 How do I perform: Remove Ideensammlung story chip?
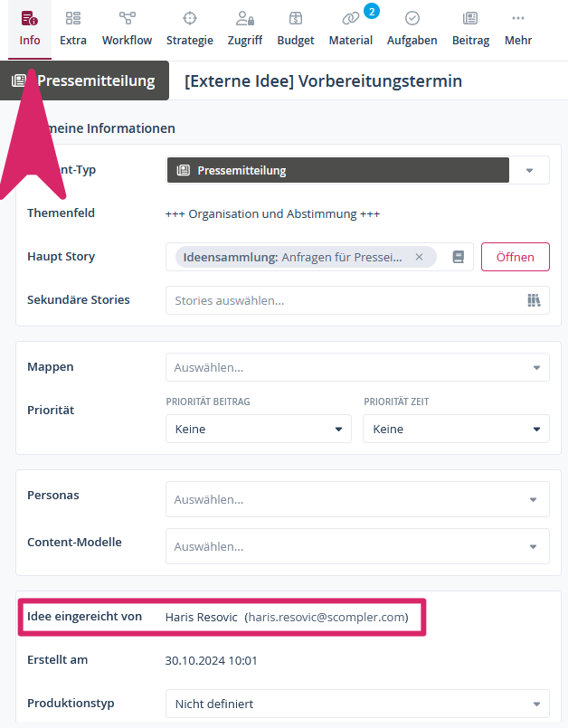coord(419,257)
